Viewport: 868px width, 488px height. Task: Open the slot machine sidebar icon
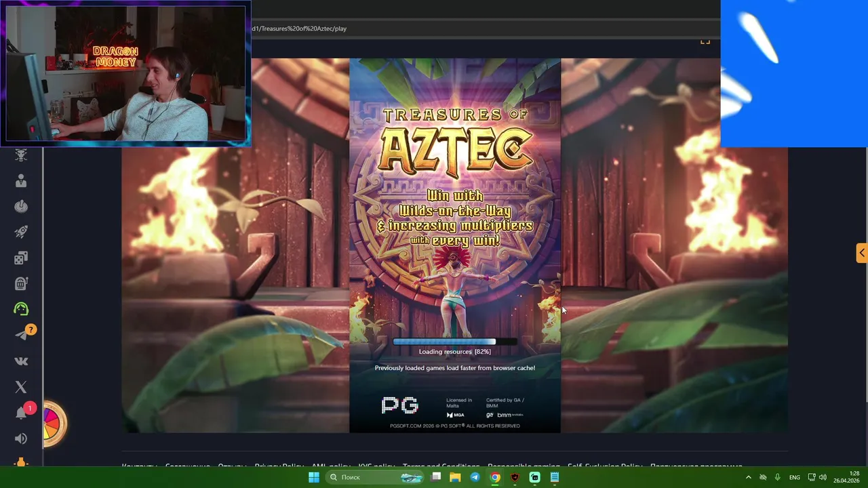pyautogui.click(x=21, y=283)
